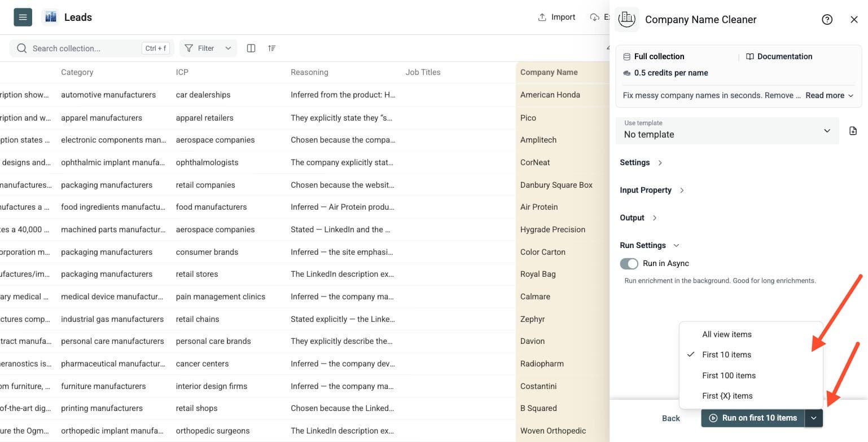Click the Reasoning column header

309,72
